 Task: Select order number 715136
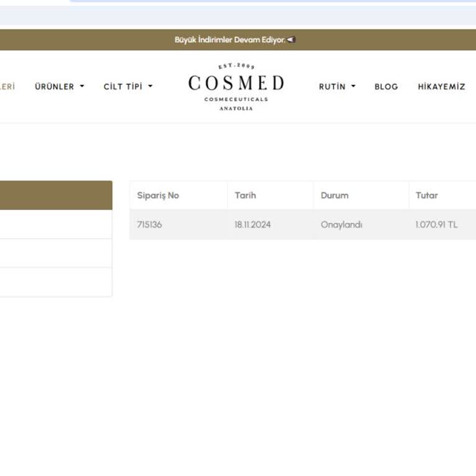[x=149, y=224]
